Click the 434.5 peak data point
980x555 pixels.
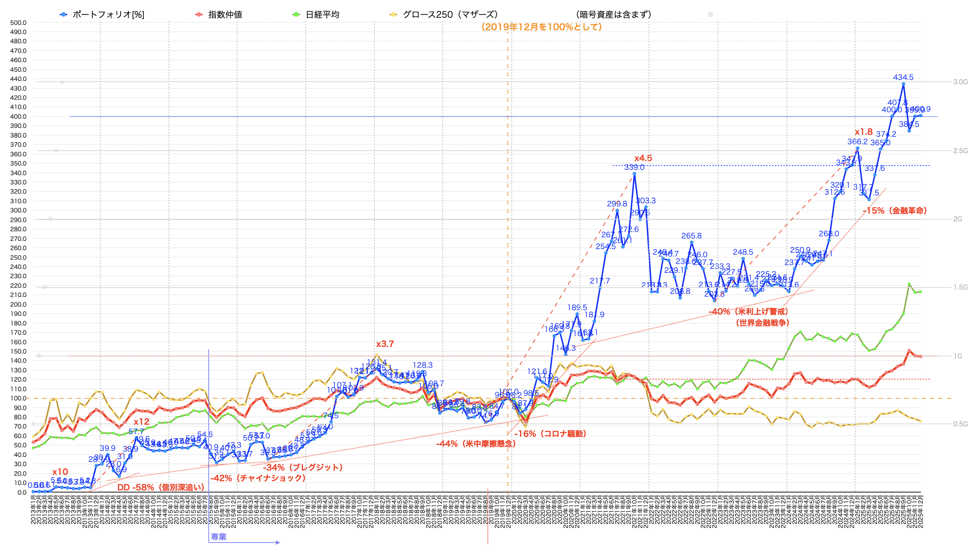903,84
